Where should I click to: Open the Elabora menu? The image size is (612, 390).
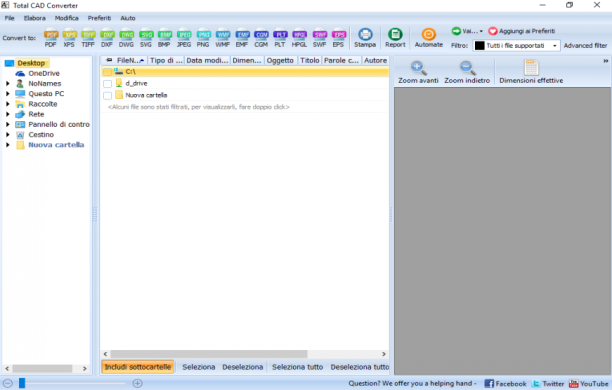(x=34, y=18)
